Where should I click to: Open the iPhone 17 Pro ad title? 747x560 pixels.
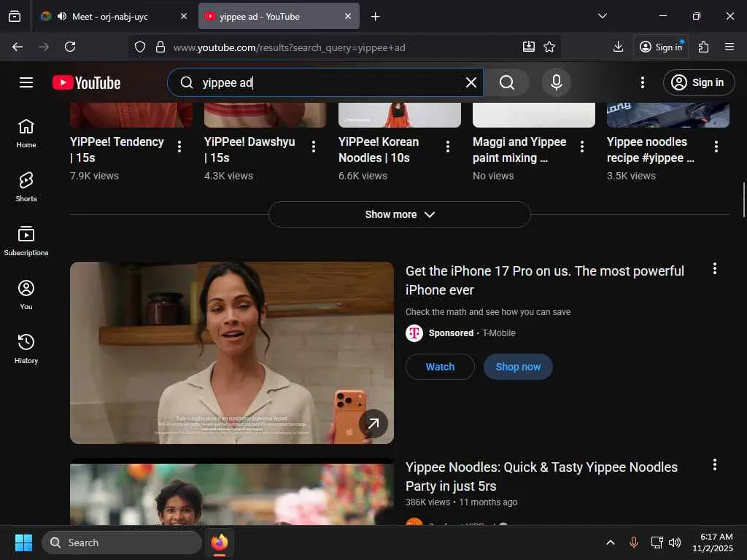(x=544, y=281)
